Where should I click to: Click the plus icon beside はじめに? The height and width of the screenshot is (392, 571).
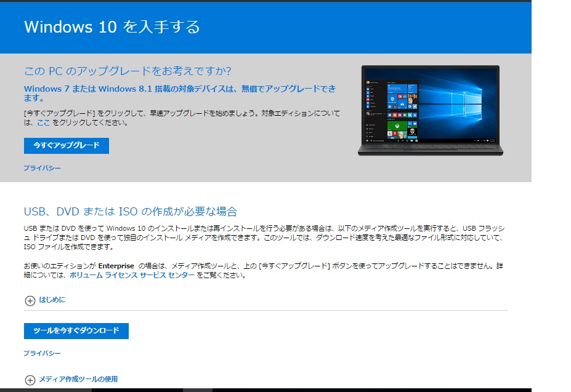pos(30,301)
